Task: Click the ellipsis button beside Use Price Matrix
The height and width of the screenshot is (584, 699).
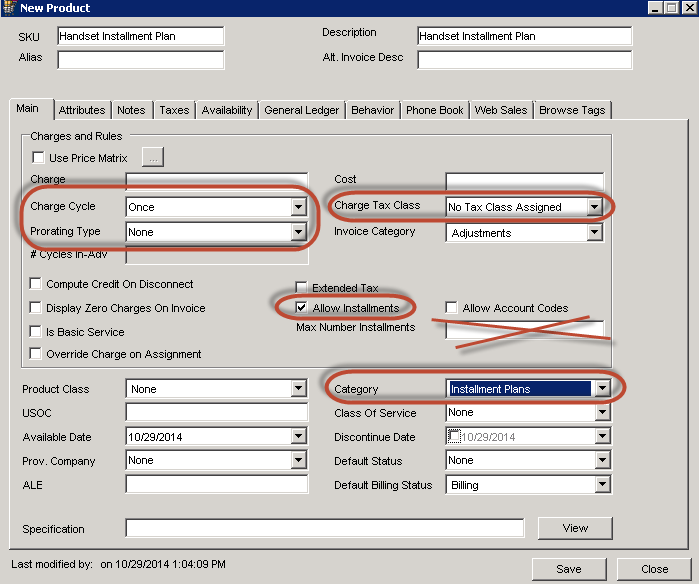Action: [152, 156]
